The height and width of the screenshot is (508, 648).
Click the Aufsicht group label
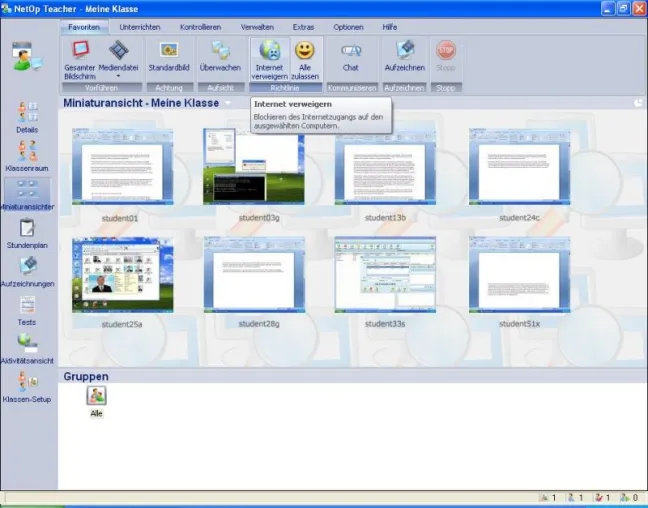220,88
